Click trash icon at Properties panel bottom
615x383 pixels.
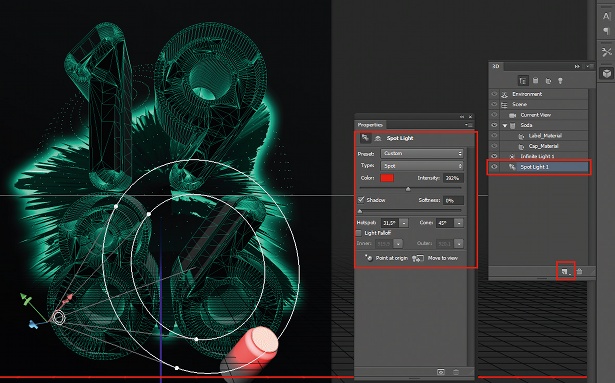point(456,372)
